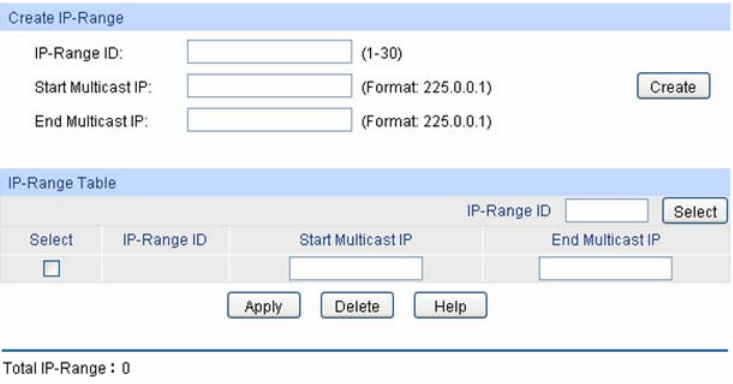Click the "IP-Range ID:" label in Create section
Viewport: 733px width, 384px height.
79,53
